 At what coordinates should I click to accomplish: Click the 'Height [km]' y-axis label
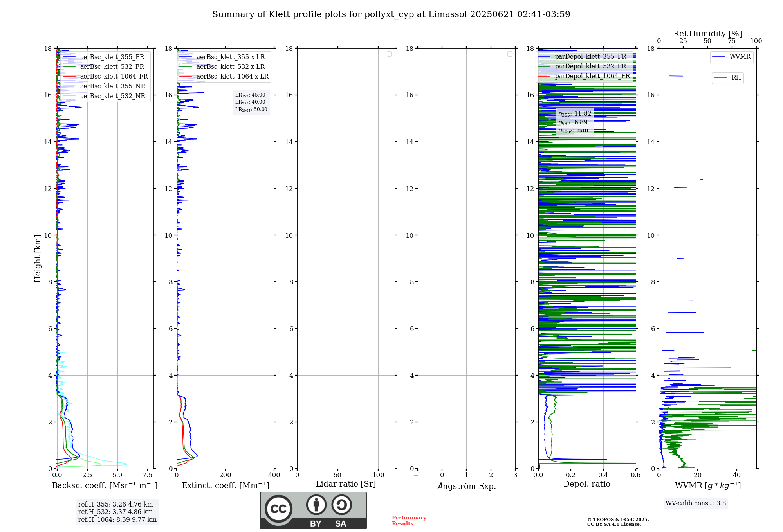coord(38,259)
